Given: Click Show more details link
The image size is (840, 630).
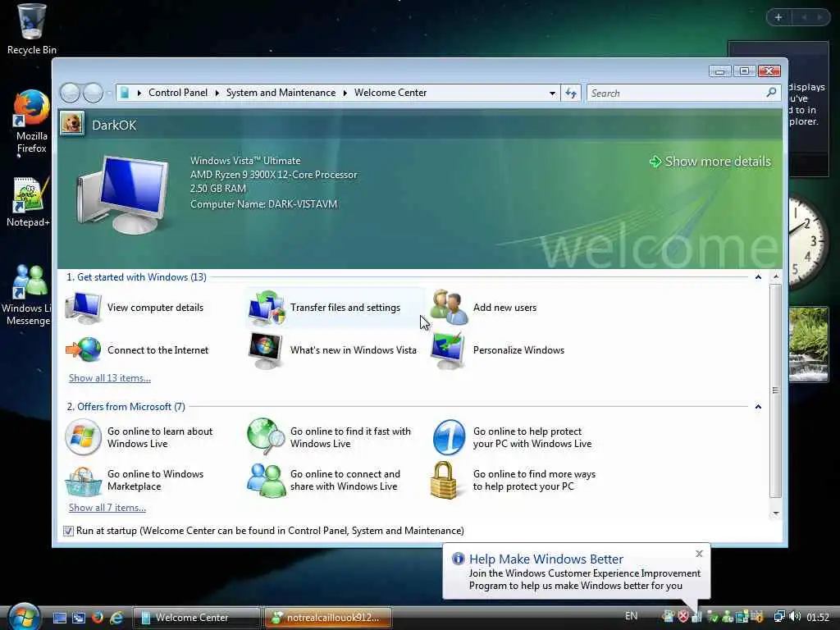Looking at the screenshot, I should click(x=710, y=162).
